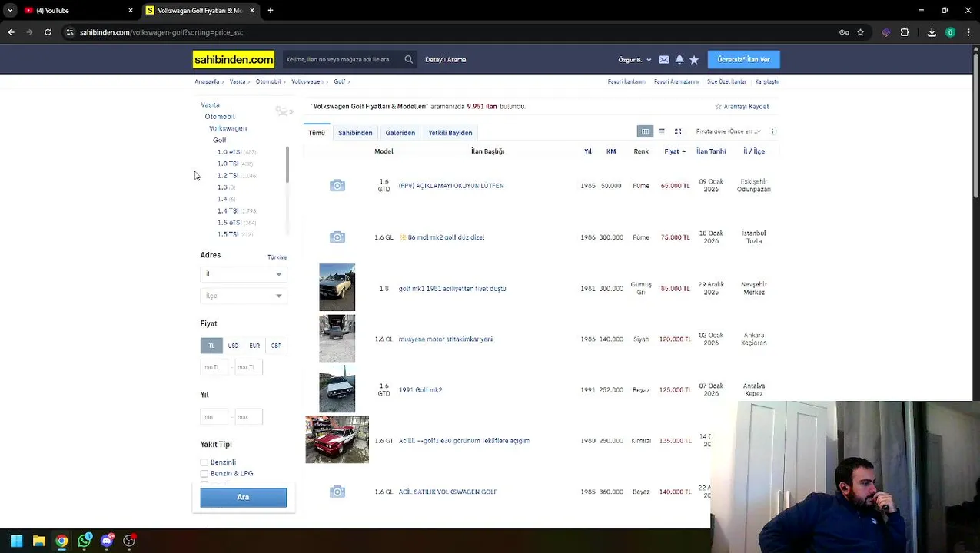This screenshot has width=980, height=553.
Task: Select TL currency toggle
Action: pyautogui.click(x=211, y=346)
